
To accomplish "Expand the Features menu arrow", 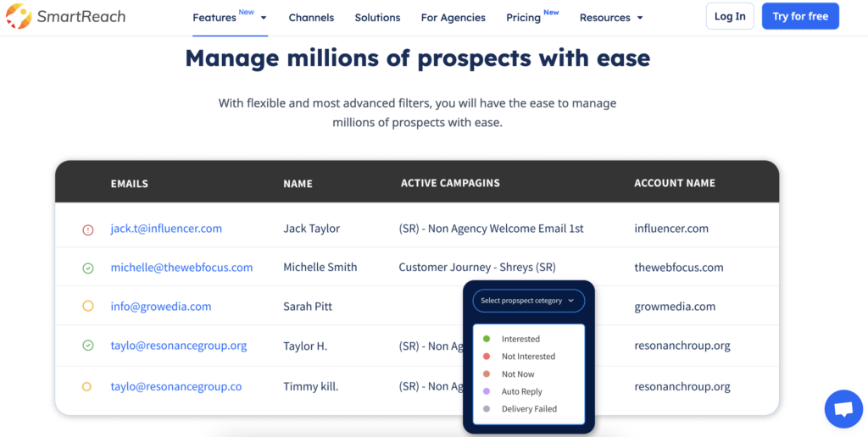I will pyautogui.click(x=264, y=18).
